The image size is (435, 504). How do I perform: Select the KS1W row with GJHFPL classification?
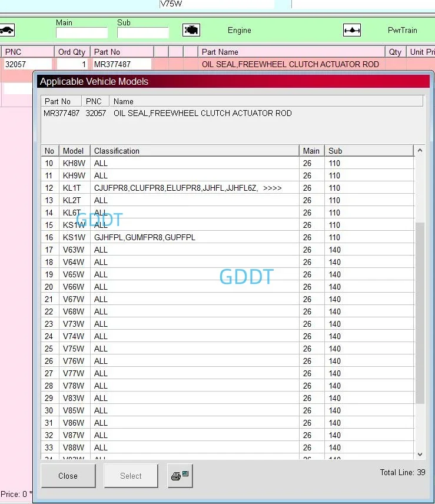click(x=227, y=237)
